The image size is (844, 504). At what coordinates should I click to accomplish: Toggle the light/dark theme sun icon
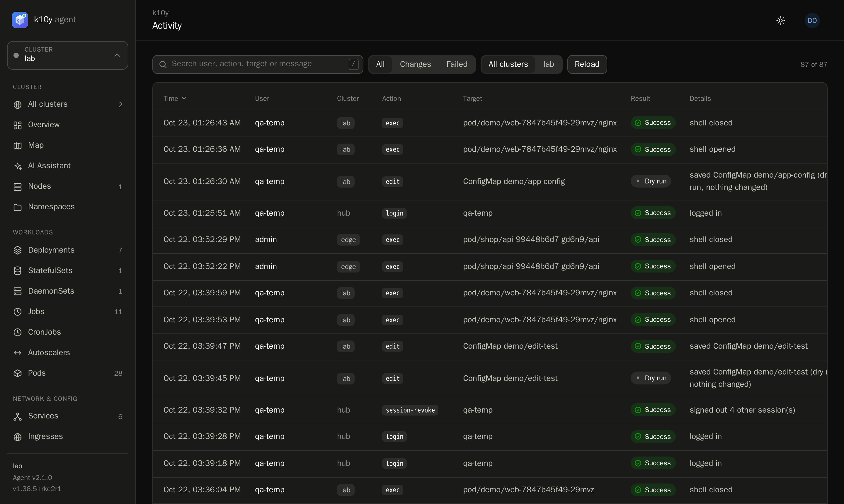pos(780,21)
